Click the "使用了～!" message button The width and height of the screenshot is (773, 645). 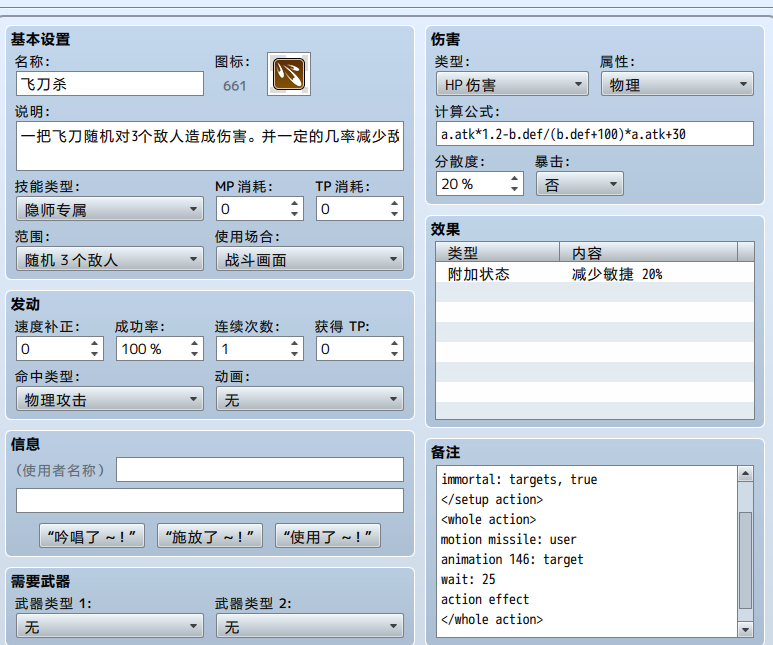[x=327, y=536]
